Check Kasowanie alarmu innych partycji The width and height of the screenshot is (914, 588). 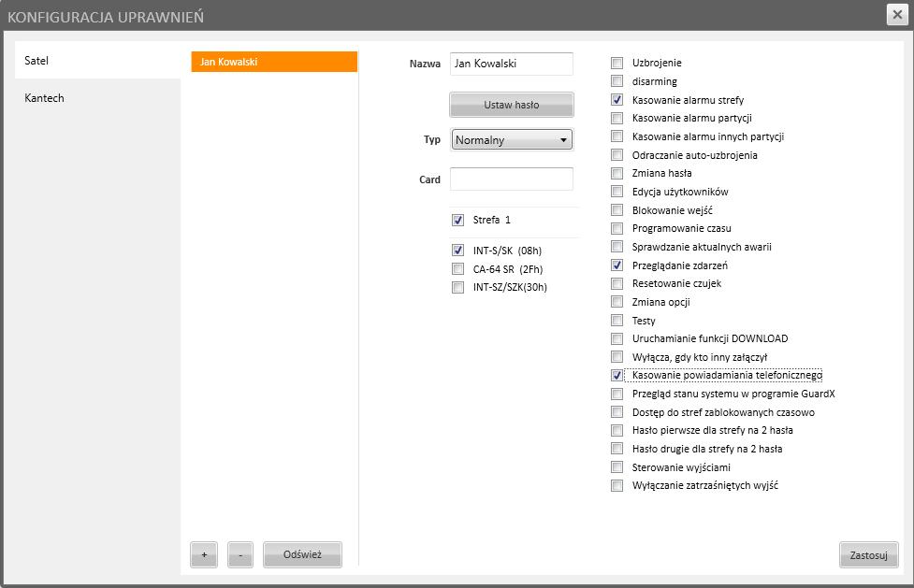[x=617, y=136]
